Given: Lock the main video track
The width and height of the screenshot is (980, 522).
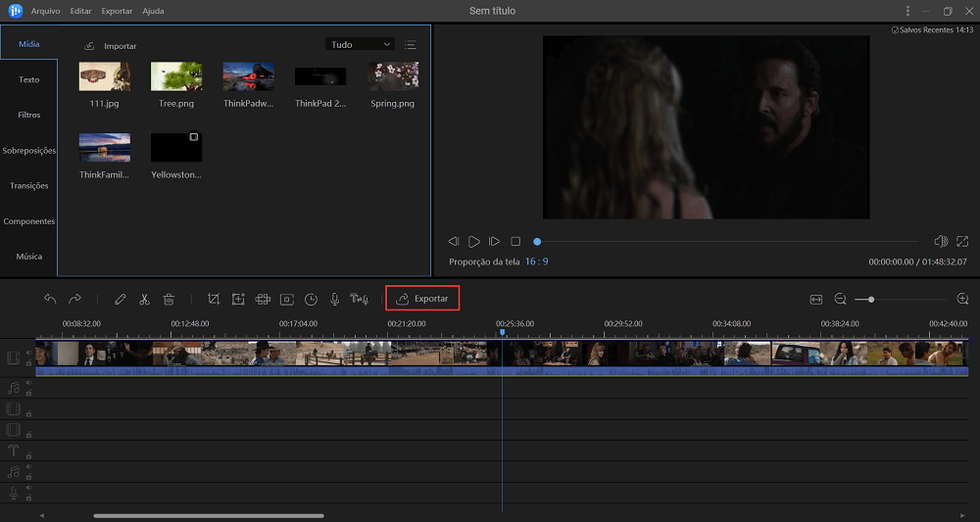Looking at the screenshot, I should (x=28, y=362).
